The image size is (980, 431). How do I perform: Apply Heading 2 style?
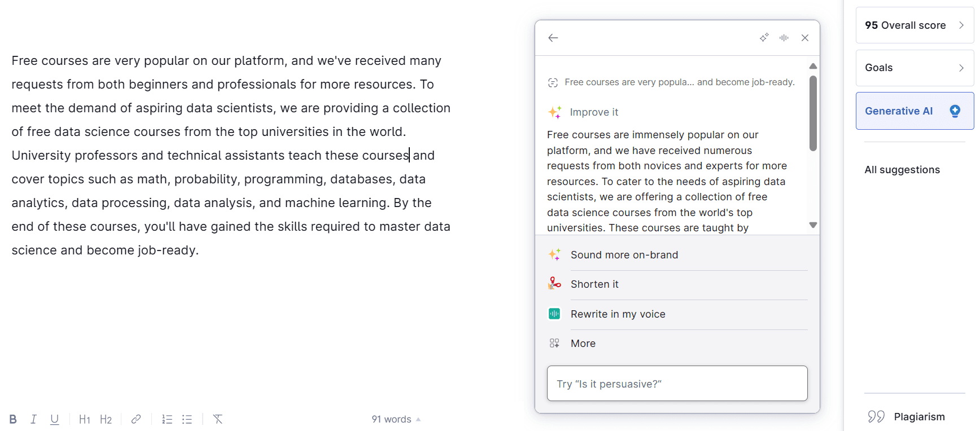tap(106, 419)
